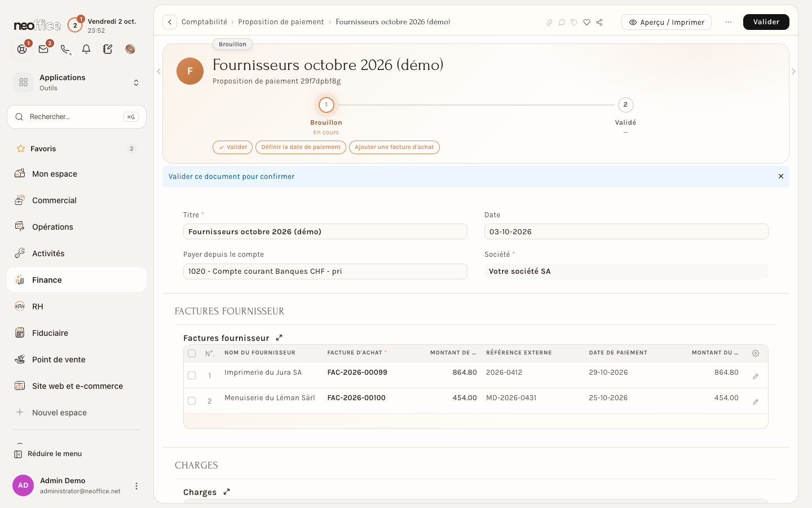Open the mail inbox icon

tap(43, 49)
